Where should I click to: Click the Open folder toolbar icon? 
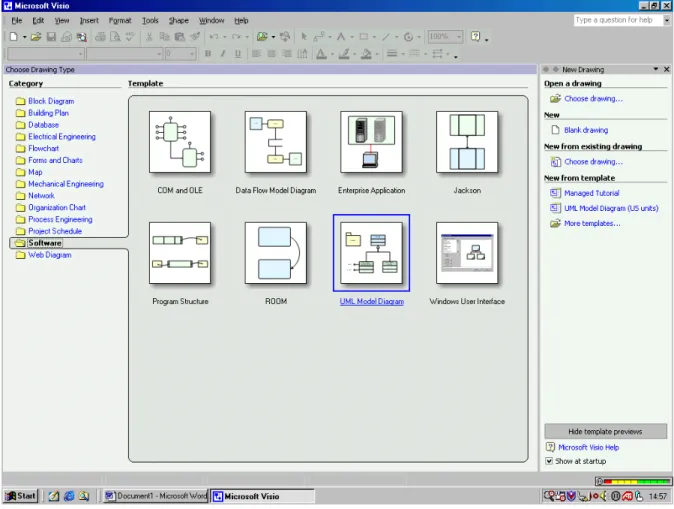coord(36,37)
